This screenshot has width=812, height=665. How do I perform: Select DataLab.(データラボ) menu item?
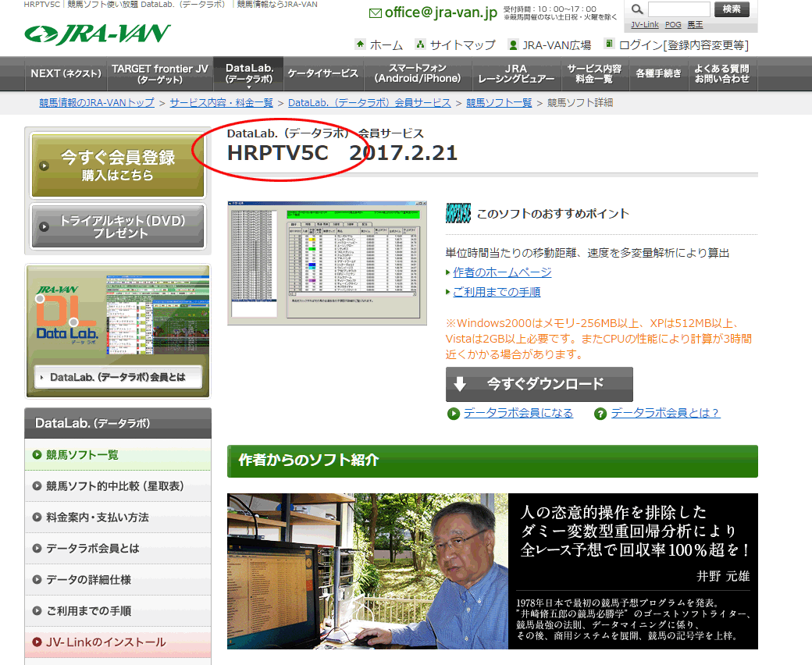[x=248, y=73]
